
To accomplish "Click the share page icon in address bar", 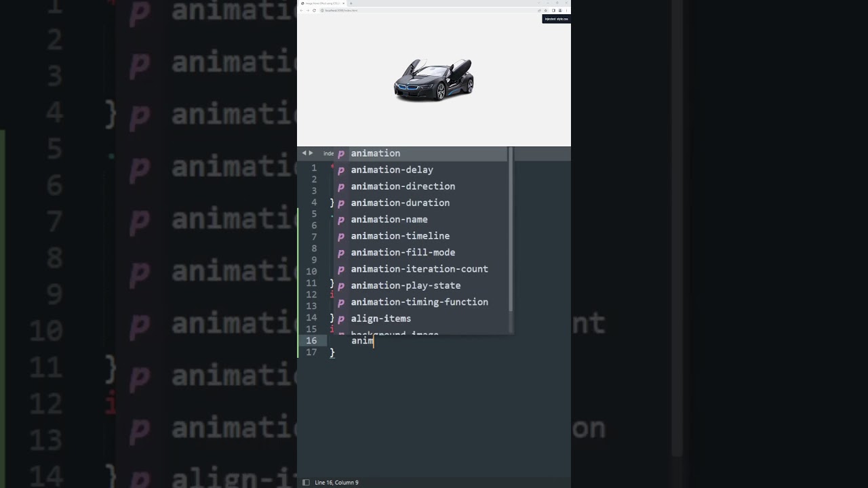I will 539,10.
